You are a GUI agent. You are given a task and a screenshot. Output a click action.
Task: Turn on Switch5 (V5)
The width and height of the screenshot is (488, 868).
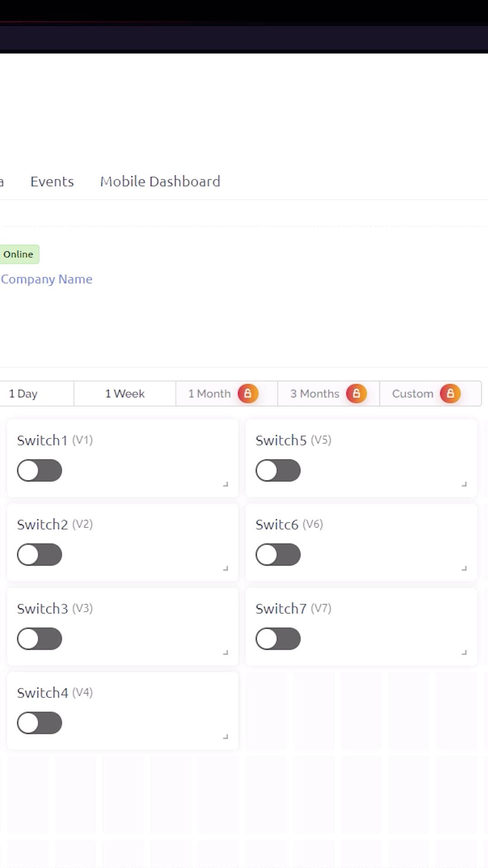pyautogui.click(x=278, y=471)
